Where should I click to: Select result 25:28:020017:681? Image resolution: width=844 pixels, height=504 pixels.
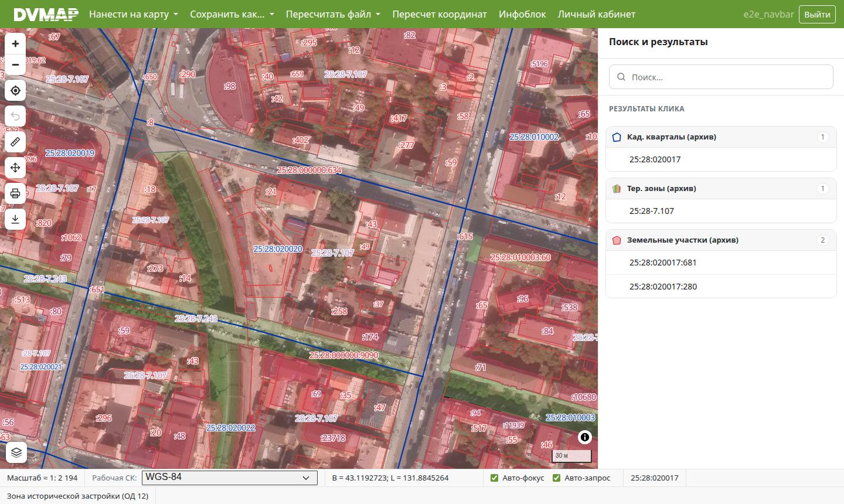click(x=721, y=263)
